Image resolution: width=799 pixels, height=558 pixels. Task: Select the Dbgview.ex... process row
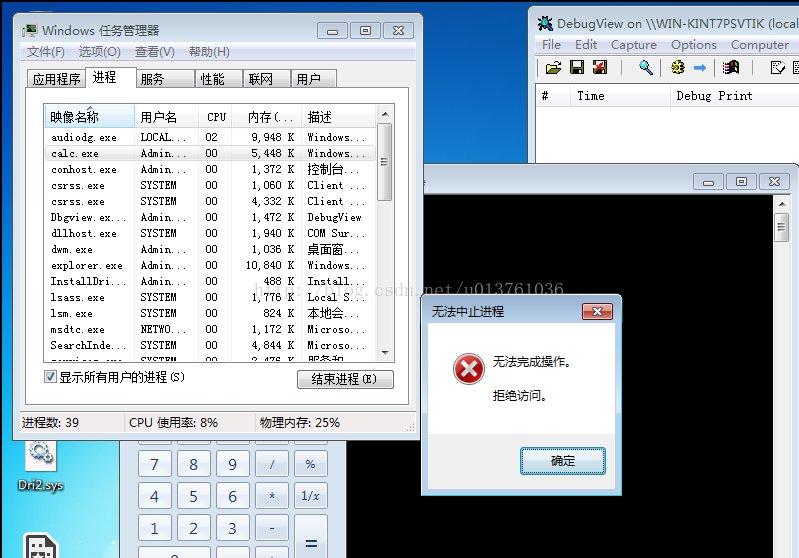210,217
